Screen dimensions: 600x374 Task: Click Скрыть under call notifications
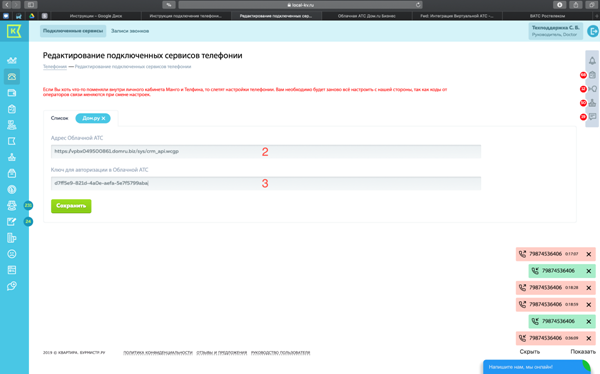(x=530, y=352)
